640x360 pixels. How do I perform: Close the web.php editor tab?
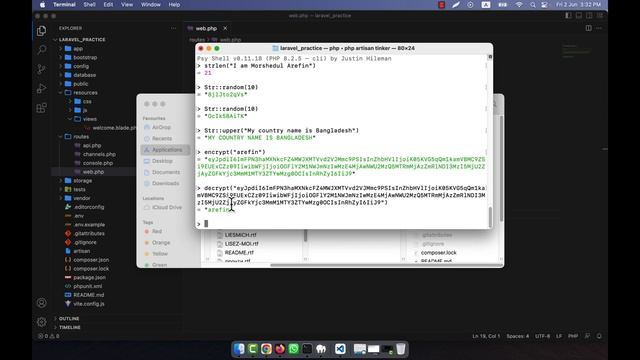[225, 28]
